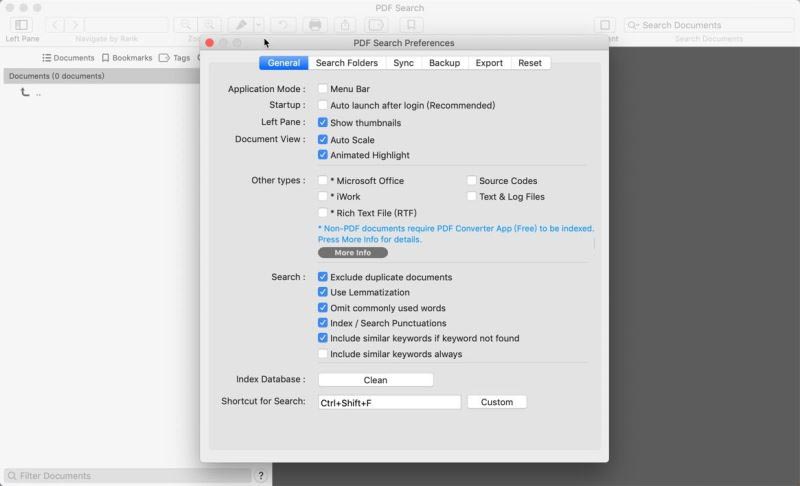Check Rich Text File (RTF) type
The width and height of the screenshot is (800, 486).
(322, 212)
